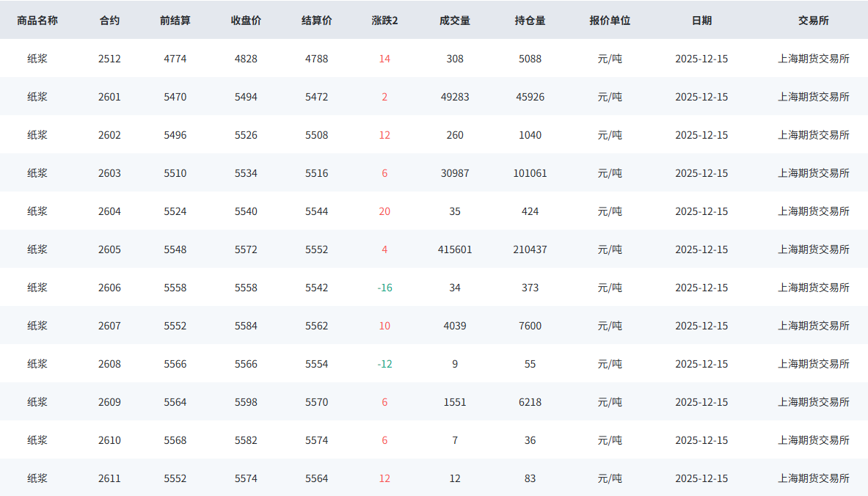Select contract 2512 cell
This screenshot has width=868, height=496.
pyautogui.click(x=109, y=59)
